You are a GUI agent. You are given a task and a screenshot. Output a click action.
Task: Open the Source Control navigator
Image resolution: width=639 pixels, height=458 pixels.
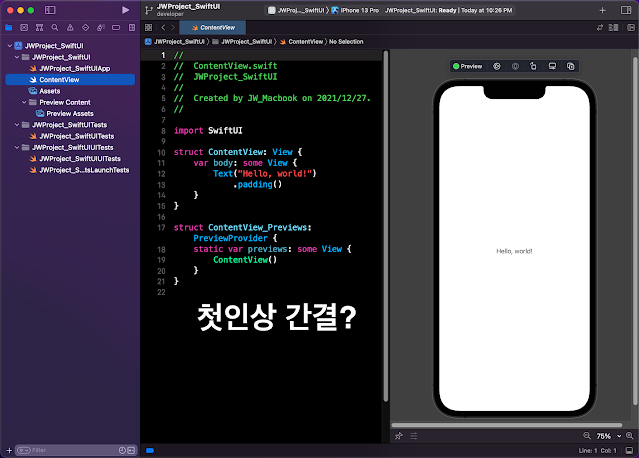point(24,28)
